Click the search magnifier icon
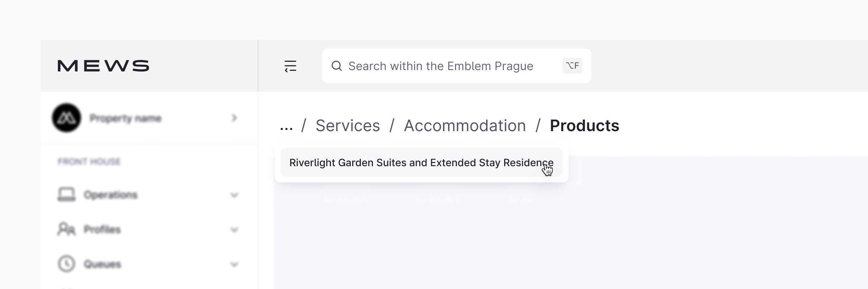 click(x=337, y=66)
